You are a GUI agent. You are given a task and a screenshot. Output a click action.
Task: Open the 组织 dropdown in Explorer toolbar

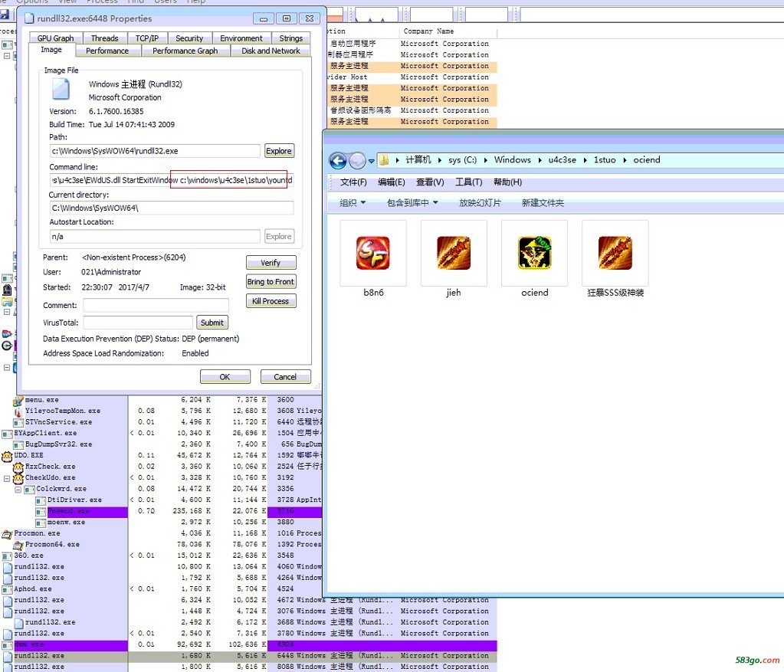tap(353, 202)
